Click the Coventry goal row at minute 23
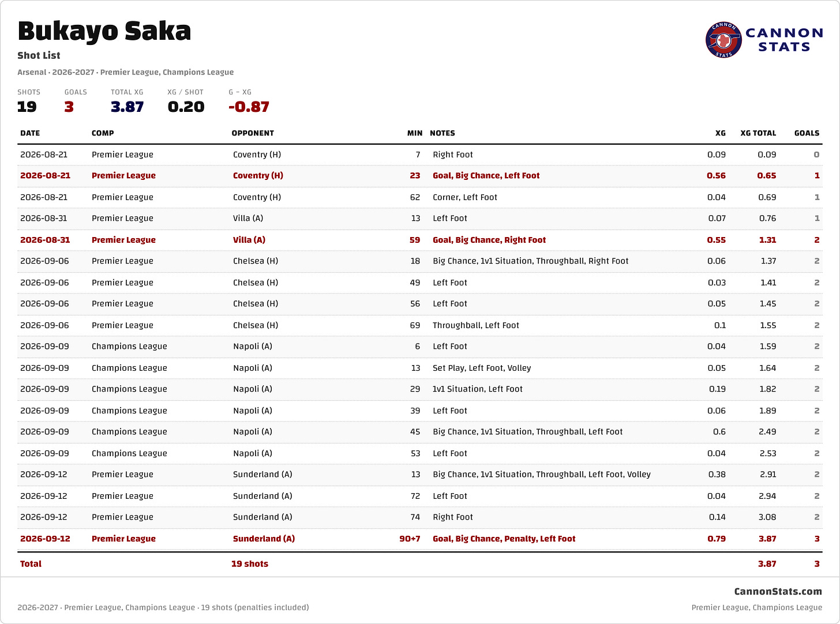 point(420,176)
